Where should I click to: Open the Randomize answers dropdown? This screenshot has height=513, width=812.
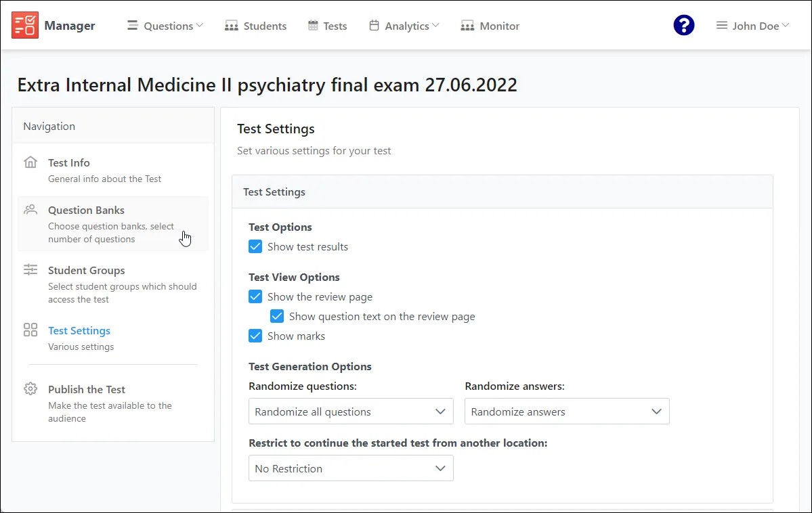566,411
